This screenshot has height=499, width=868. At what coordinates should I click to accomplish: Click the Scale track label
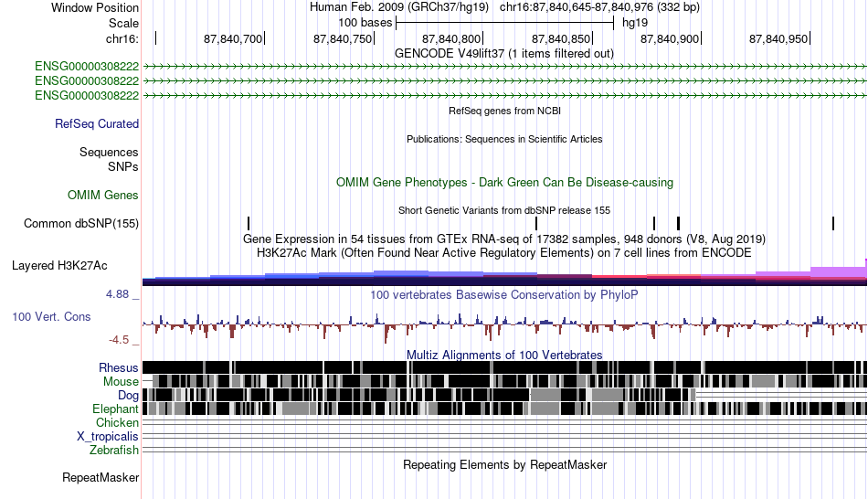coord(123,23)
